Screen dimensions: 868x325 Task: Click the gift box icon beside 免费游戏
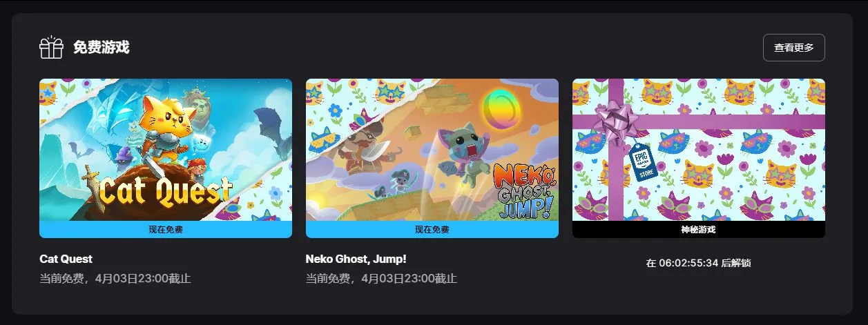(x=51, y=48)
